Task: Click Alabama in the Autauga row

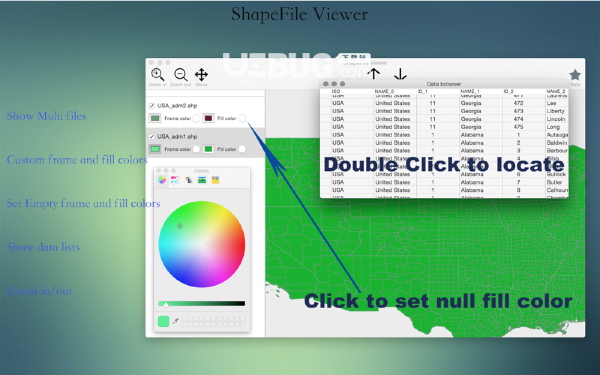Action: tap(472, 135)
